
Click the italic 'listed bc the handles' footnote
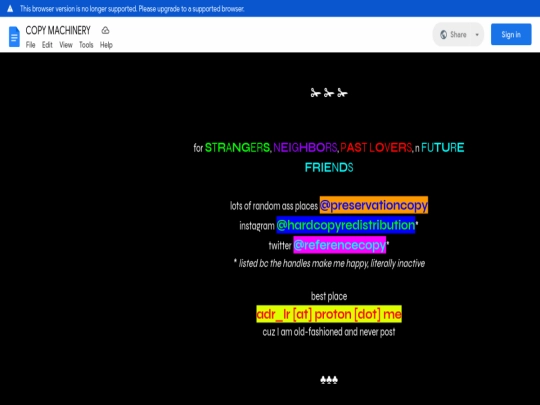[x=329, y=263]
